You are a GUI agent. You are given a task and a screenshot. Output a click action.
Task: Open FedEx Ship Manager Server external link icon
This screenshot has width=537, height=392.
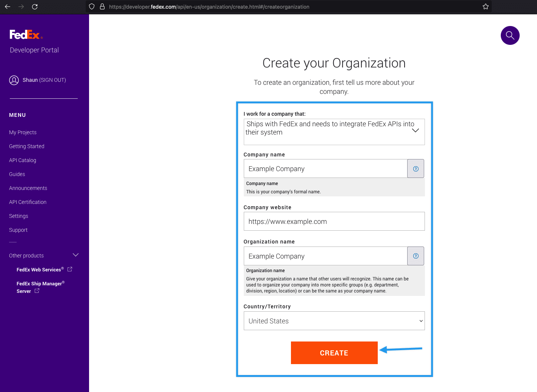[37, 291]
